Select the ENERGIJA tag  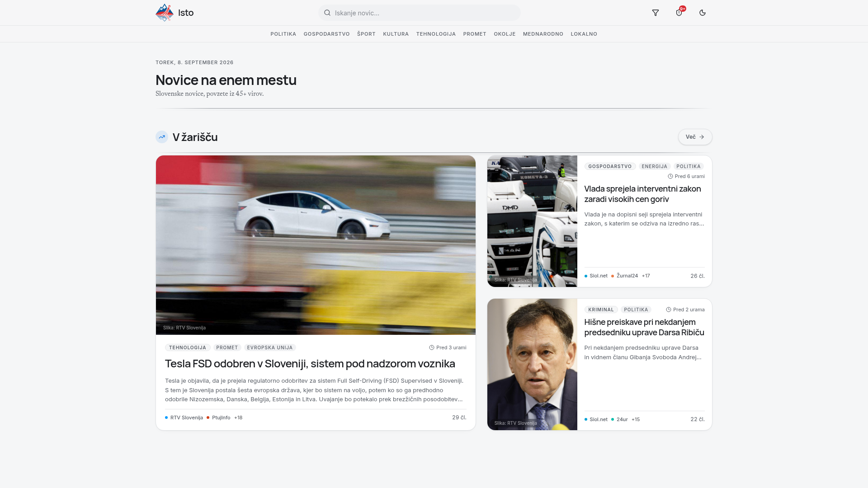(x=655, y=166)
